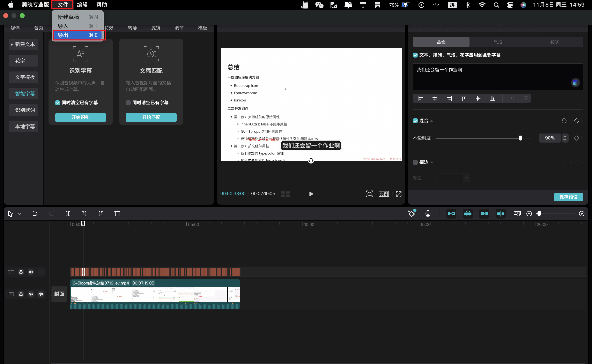The height and width of the screenshot is (364, 592).
Task: Hide the video track with eye icon
Action: tap(31, 294)
